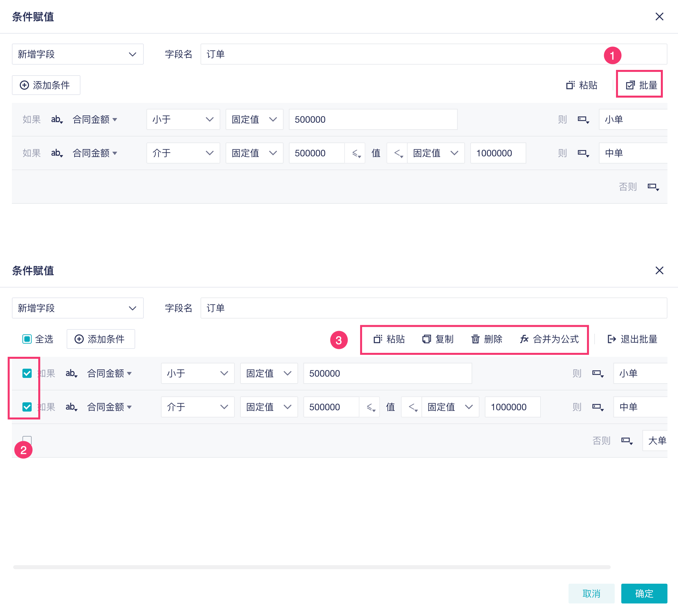
Task: Uncheck the 介于 condition row checkbox
Action: coord(27,407)
